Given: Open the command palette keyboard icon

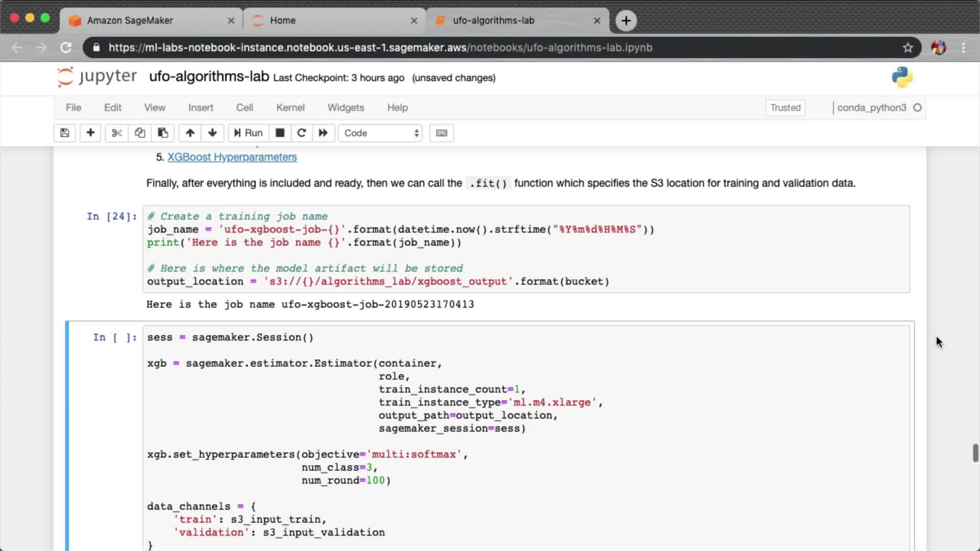Looking at the screenshot, I should (442, 133).
